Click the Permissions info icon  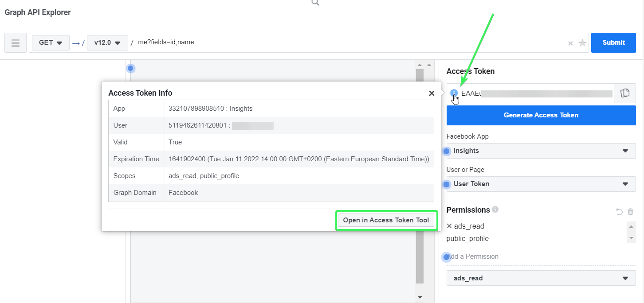[x=495, y=210]
